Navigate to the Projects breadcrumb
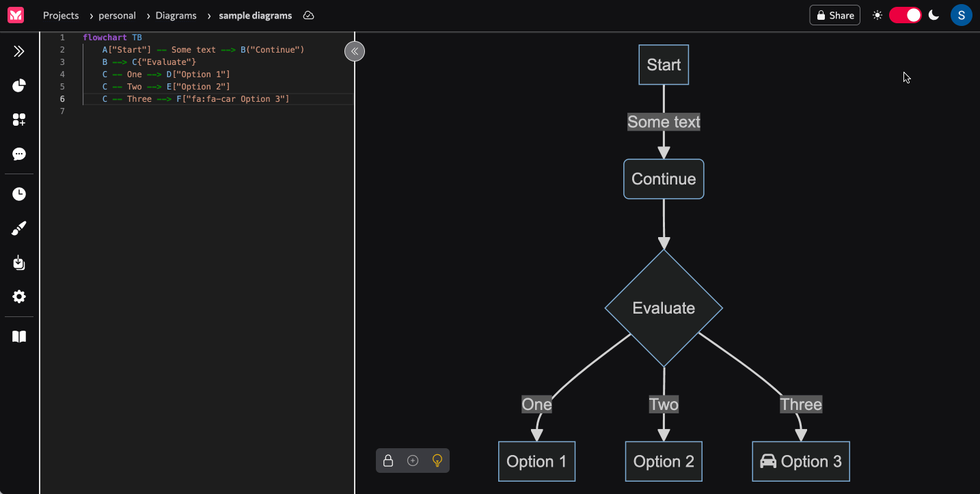Viewport: 980px width, 494px height. [61, 15]
